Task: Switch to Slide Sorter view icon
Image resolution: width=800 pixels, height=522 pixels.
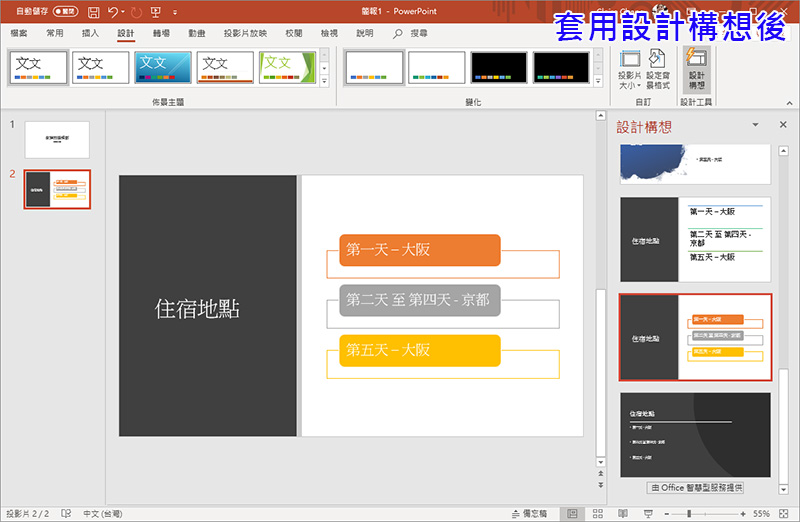Action: [x=597, y=513]
